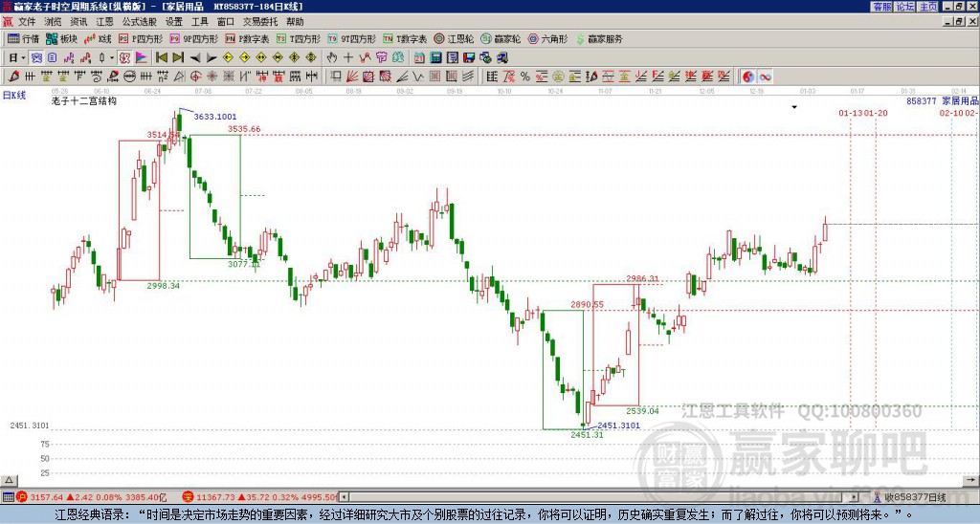Click the K线 toolbar button

(x=99, y=38)
